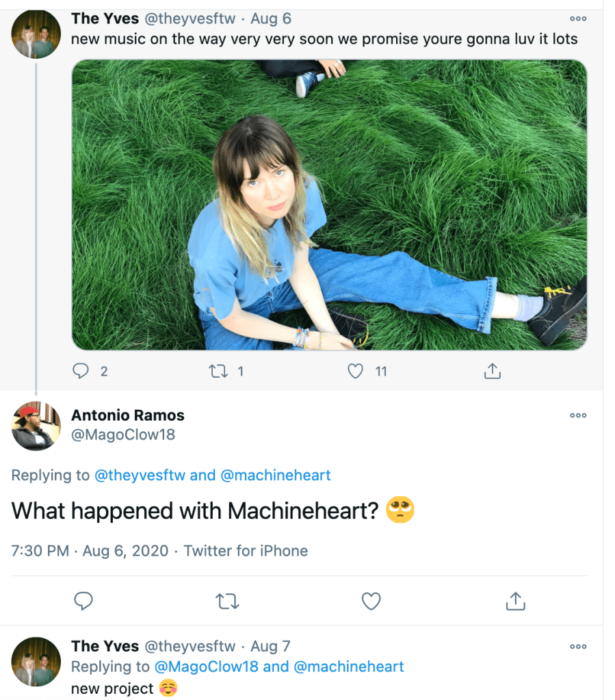
Task: Open more options on Antonio Ramos tweet
Action: [x=578, y=415]
